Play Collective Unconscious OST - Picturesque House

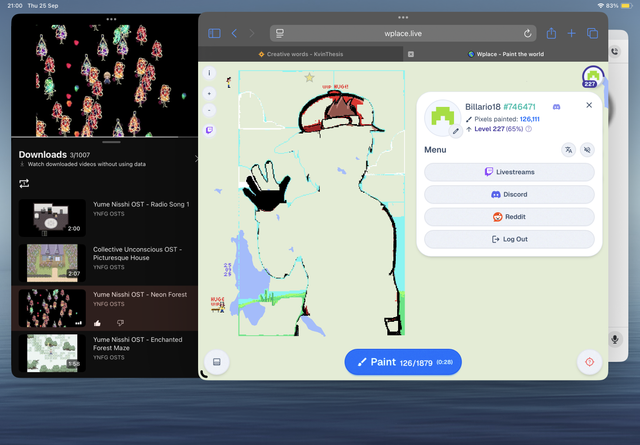105,263
